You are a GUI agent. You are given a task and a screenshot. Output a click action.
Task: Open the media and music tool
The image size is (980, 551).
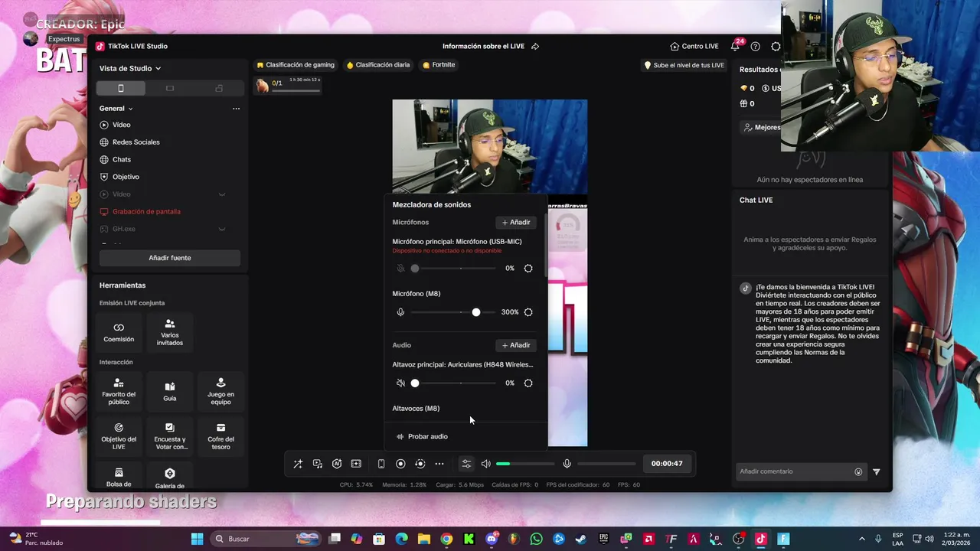coord(318,464)
